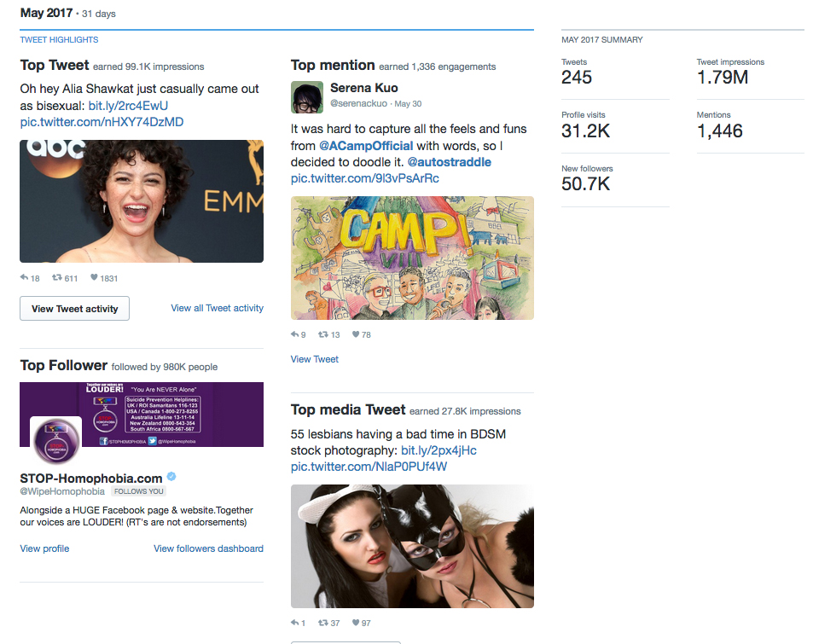Viewport: 813px width, 644px height.
Task: Click retweet icon showing 13
Action: coord(323,334)
